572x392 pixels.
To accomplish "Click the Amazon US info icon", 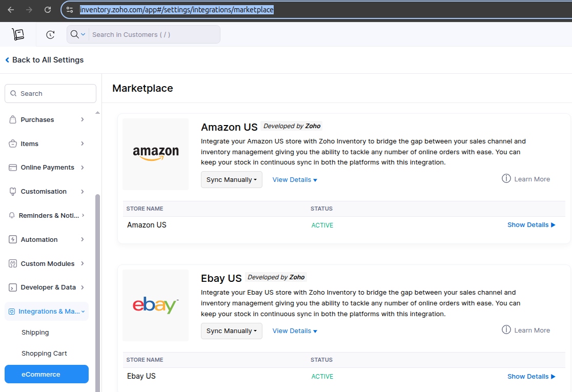I will coord(506,178).
